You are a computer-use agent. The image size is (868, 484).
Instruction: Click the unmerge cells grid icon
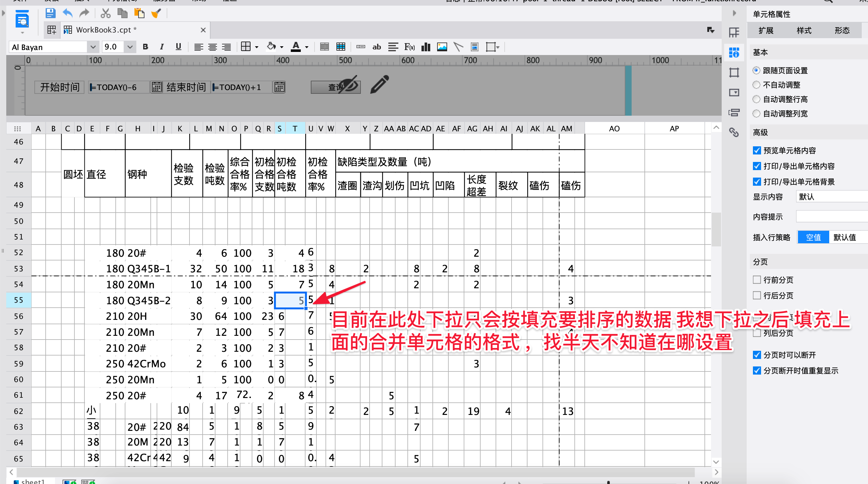341,47
